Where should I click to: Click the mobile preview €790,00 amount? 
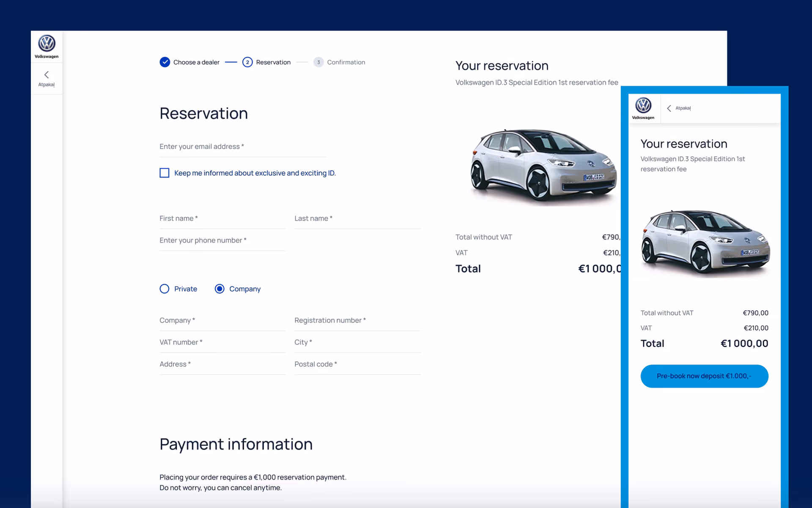pos(755,313)
